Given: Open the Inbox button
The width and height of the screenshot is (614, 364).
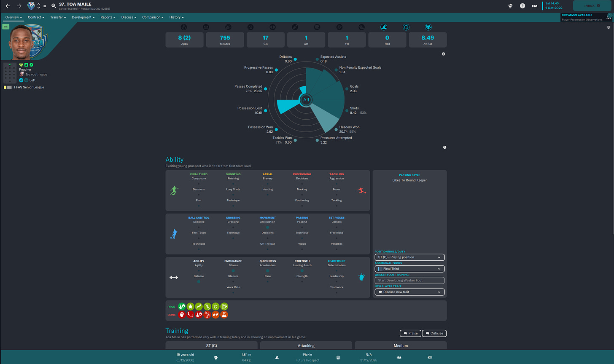Looking at the screenshot, I should (592, 5).
